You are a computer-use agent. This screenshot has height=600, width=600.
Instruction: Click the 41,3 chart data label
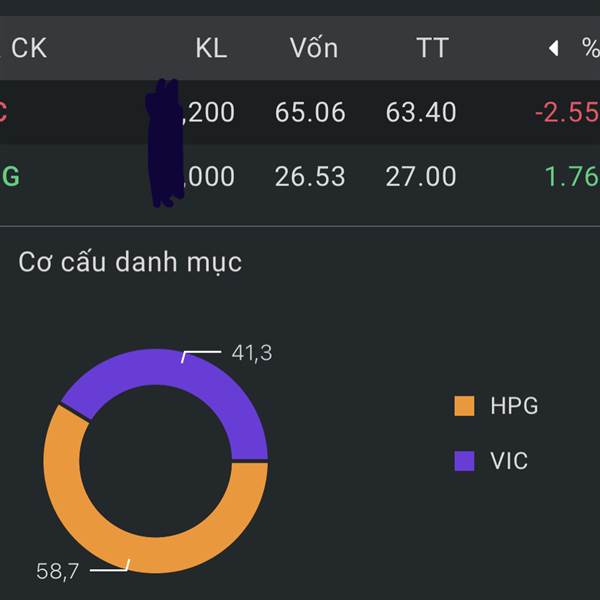pos(252,353)
